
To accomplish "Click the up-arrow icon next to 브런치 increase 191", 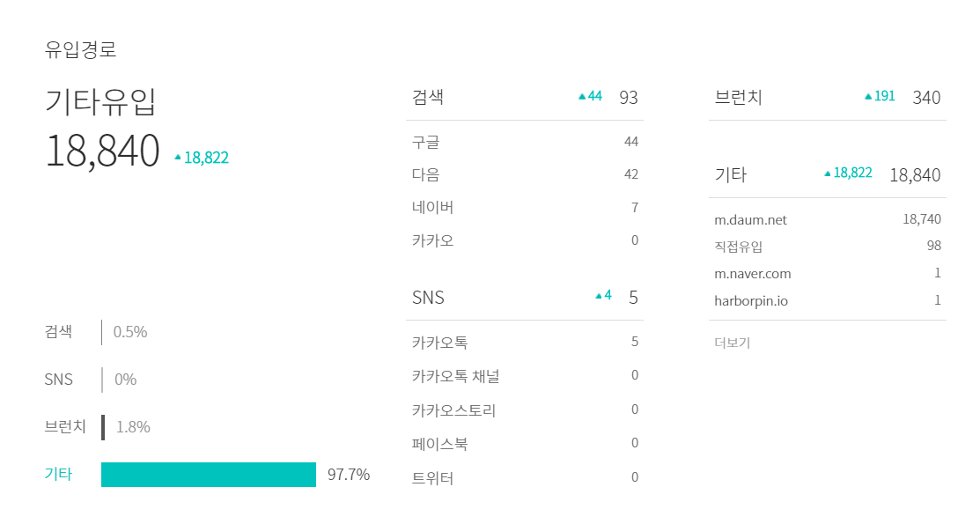I will pyautogui.click(x=868, y=96).
